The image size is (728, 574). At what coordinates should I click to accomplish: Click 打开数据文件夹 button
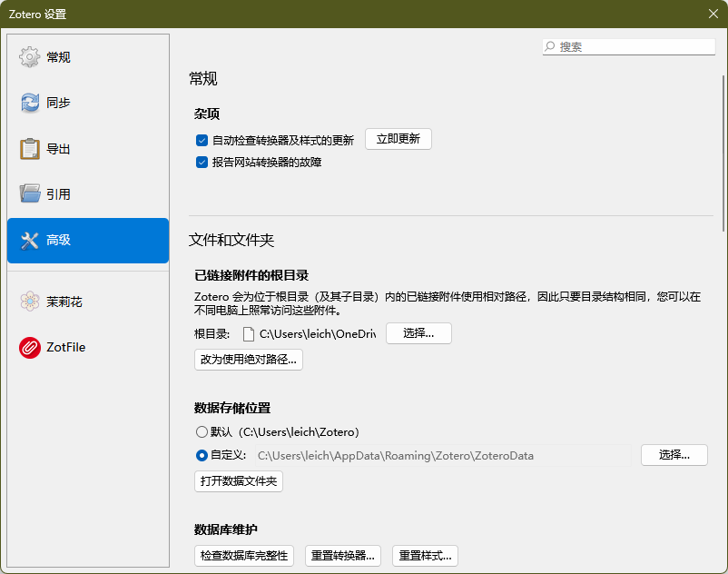click(239, 481)
